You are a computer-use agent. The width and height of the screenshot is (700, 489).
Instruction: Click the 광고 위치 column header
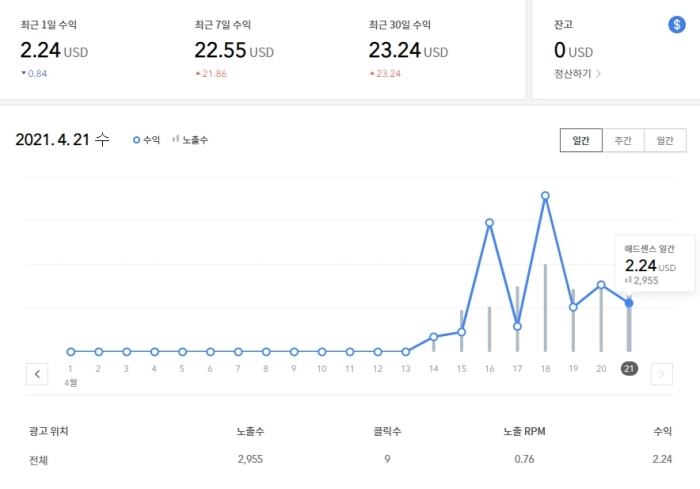coord(48,431)
